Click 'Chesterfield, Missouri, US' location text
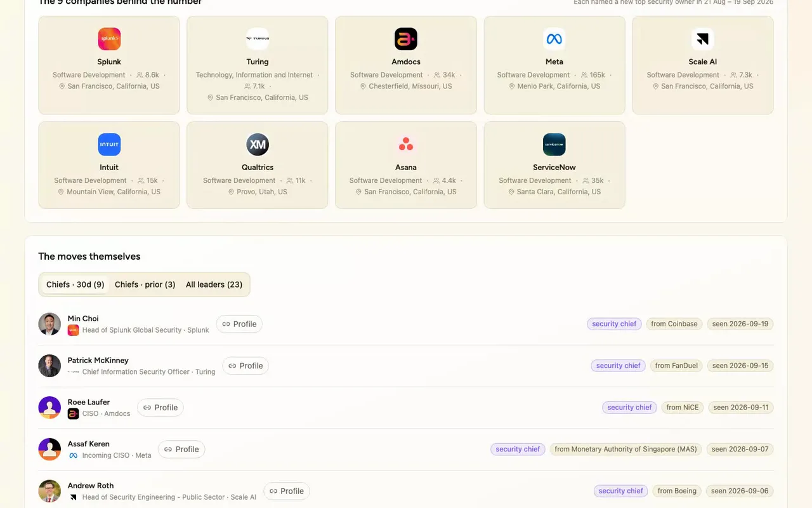The height and width of the screenshot is (508, 812). pyautogui.click(x=410, y=86)
